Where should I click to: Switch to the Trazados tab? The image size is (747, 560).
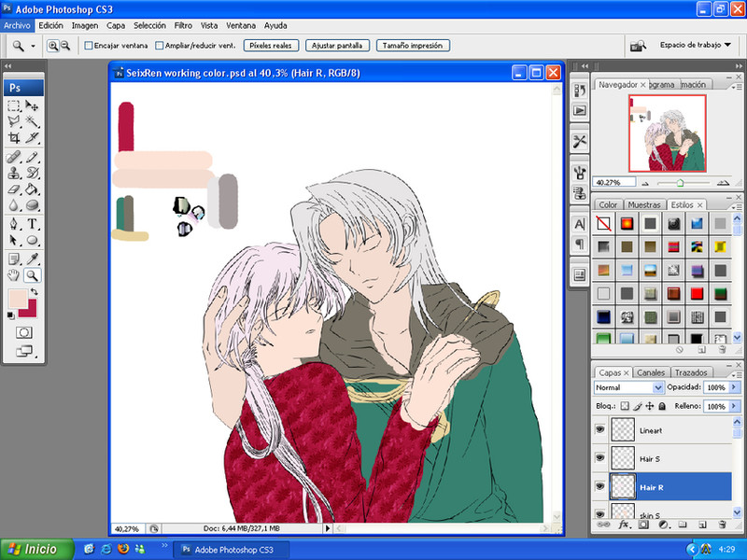tap(691, 372)
